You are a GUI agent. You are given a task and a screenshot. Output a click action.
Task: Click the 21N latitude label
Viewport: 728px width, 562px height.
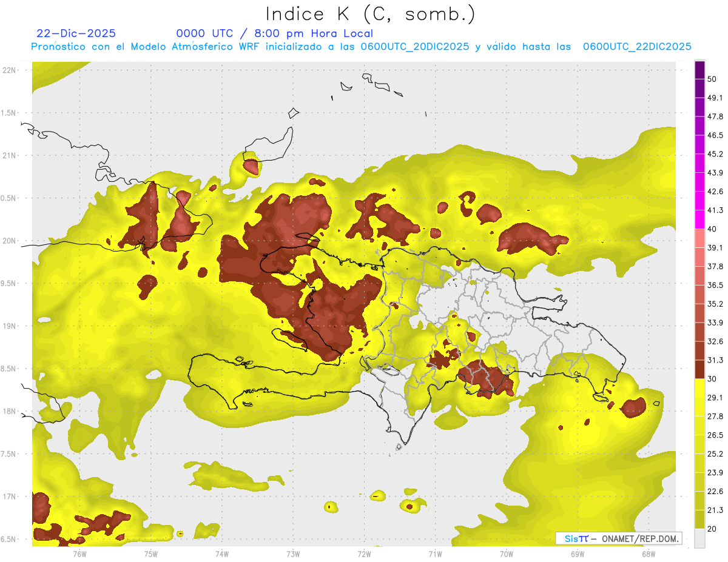(10, 156)
